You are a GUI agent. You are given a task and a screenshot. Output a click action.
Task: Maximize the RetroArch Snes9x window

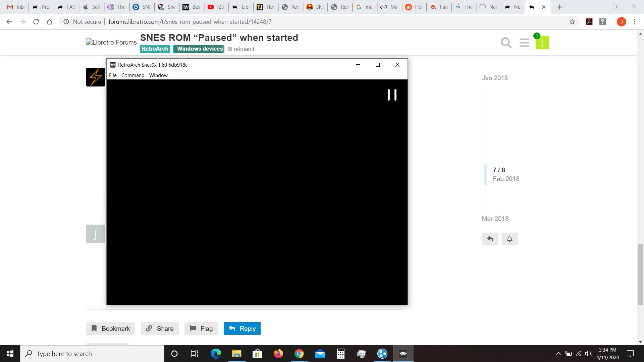pos(378,65)
